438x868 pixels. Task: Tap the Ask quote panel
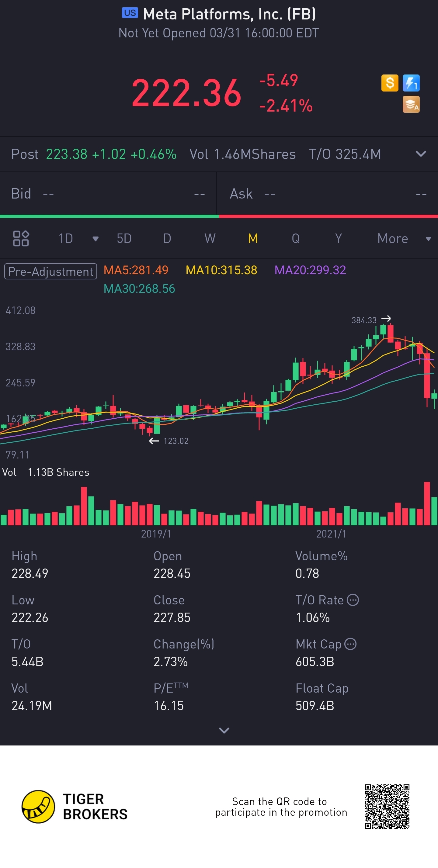point(327,194)
